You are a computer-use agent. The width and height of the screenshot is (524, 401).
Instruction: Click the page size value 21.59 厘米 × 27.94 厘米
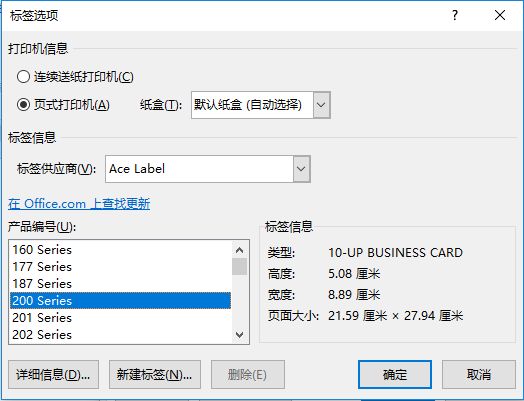click(x=395, y=315)
